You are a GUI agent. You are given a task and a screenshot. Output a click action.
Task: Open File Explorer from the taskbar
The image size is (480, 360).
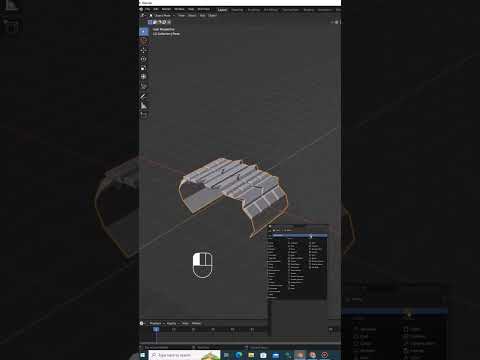click(251, 355)
